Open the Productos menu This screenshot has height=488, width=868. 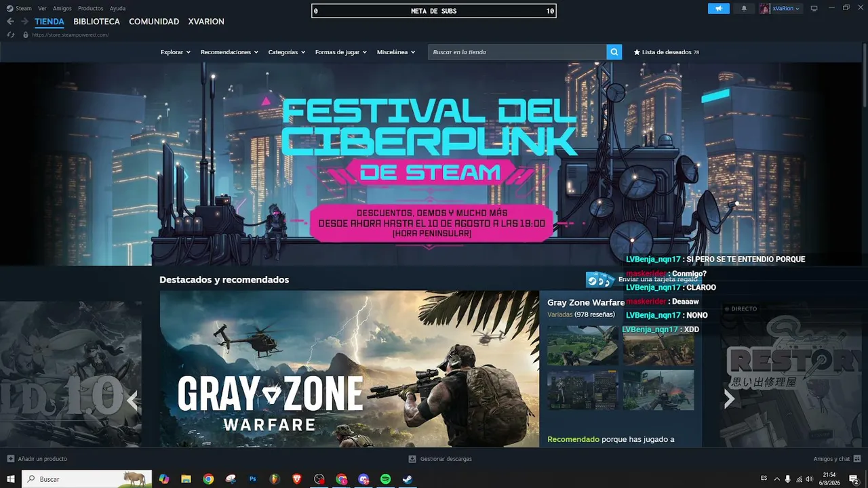click(91, 8)
